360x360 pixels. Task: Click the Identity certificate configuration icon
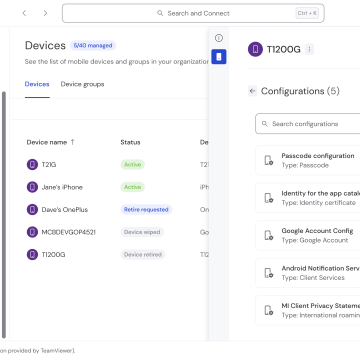(269, 198)
